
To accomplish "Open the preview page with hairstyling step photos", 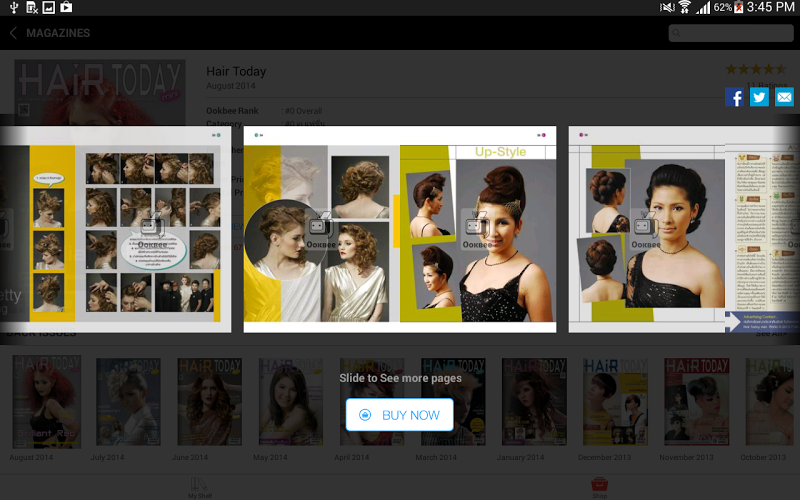I will (115, 229).
